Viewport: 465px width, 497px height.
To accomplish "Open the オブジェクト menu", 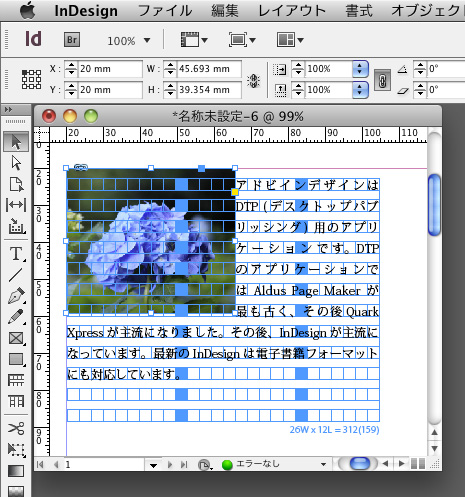I will click(x=428, y=11).
